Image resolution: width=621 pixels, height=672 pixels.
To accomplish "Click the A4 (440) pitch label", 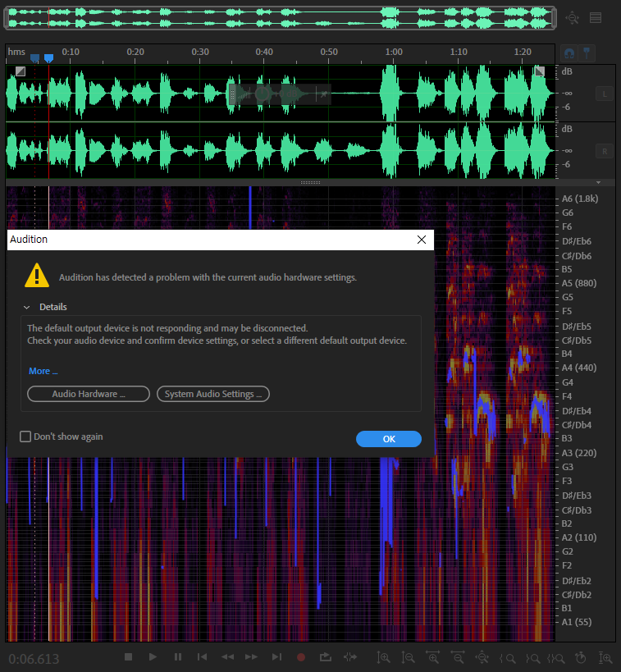I will tap(579, 368).
